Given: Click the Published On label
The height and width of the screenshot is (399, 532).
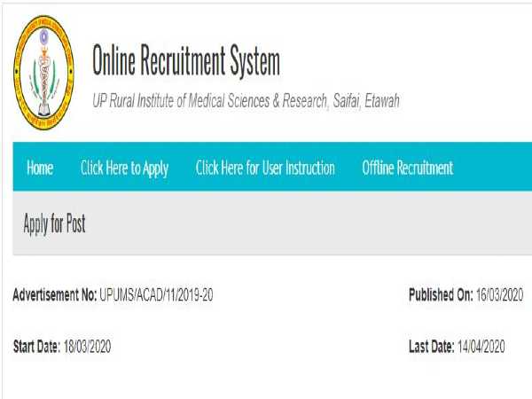Looking at the screenshot, I should (440, 294).
